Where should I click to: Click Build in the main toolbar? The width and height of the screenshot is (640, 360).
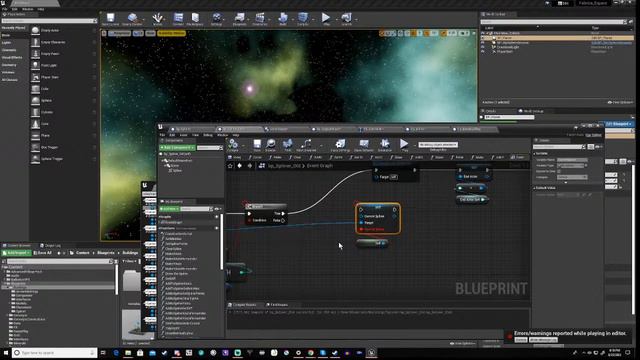(282, 19)
